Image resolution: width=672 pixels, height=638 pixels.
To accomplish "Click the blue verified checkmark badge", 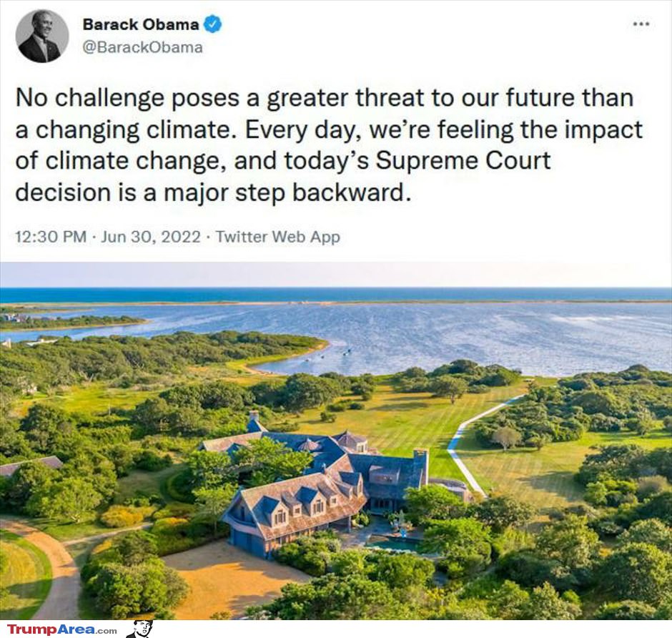I will pos(212,24).
